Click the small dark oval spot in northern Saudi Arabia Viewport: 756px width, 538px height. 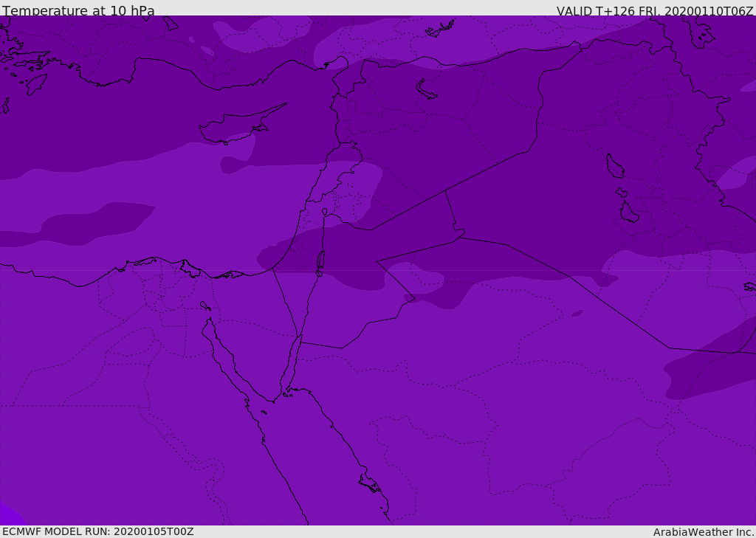pyautogui.click(x=577, y=314)
